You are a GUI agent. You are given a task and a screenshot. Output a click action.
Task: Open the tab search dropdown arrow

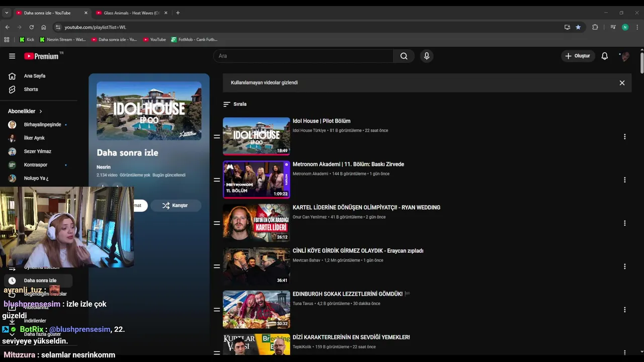click(x=7, y=13)
